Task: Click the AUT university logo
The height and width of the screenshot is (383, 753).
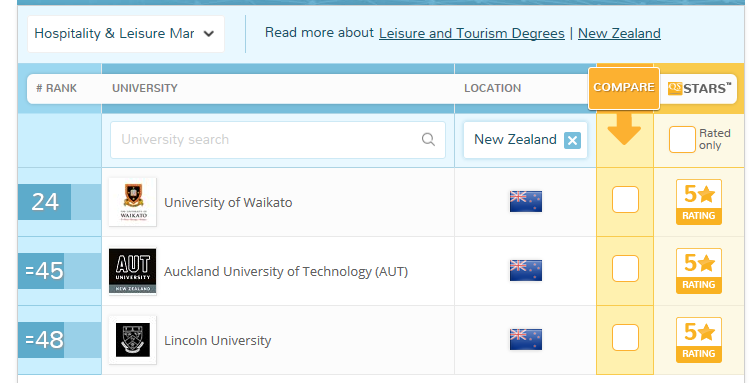Action: point(133,271)
